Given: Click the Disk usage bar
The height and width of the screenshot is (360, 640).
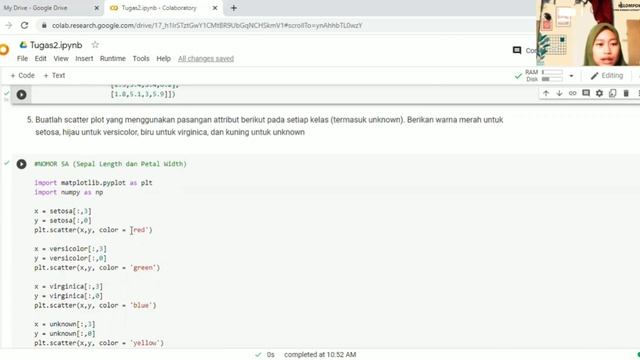Looking at the screenshot, I should (x=552, y=79).
